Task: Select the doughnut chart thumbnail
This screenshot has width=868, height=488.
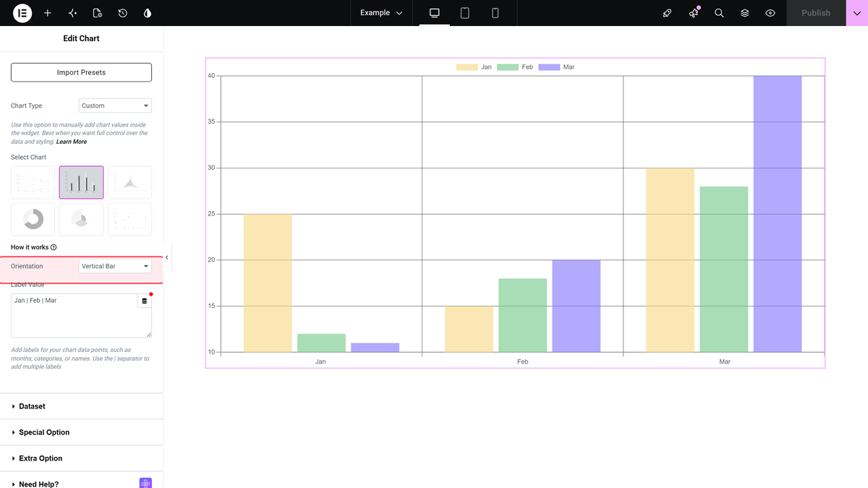Action: click(33, 219)
